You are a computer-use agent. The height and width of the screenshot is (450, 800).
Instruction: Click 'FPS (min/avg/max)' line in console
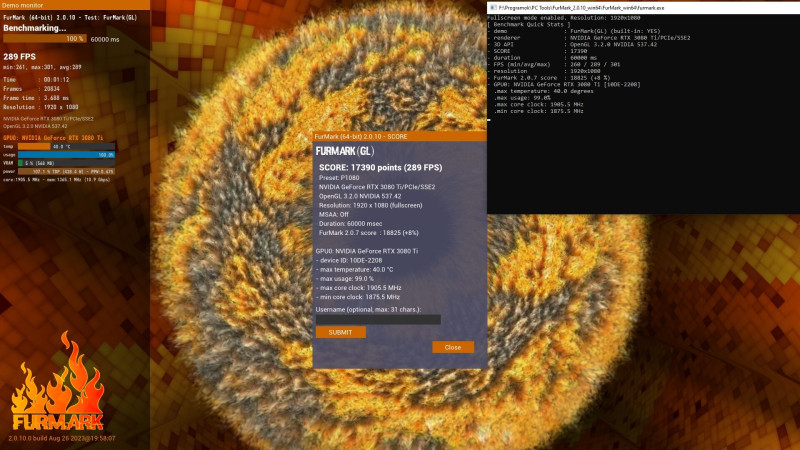(554, 64)
